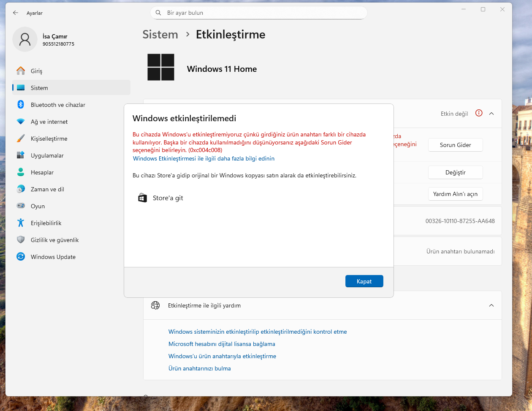Click the Windows Update sync icon
The width and height of the screenshot is (532, 411).
pyautogui.click(x=21, y=257)
